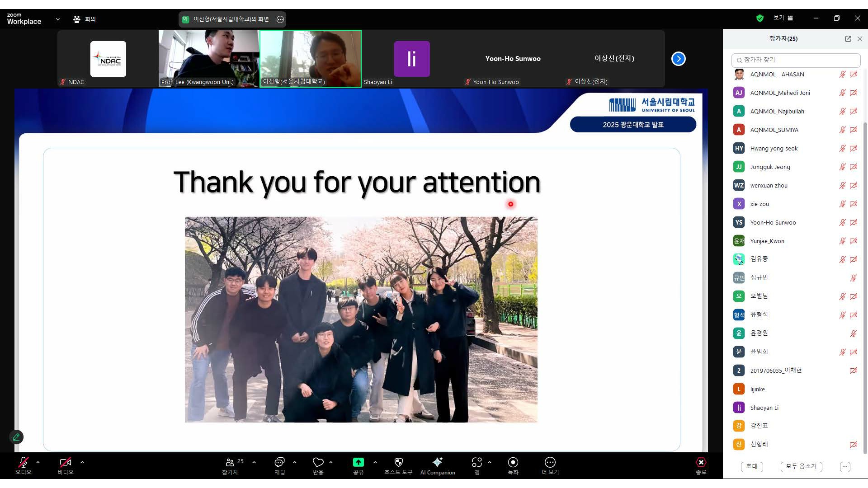This screenshot has height=488, width=868.
Task: Open the More options toolbar menu
Action: [x=550, y=462]
